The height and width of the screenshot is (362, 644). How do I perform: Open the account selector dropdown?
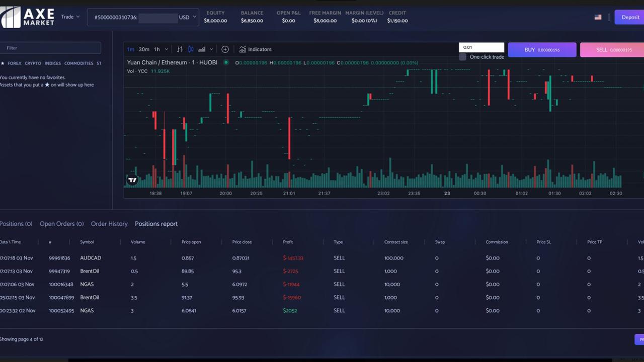143,17
